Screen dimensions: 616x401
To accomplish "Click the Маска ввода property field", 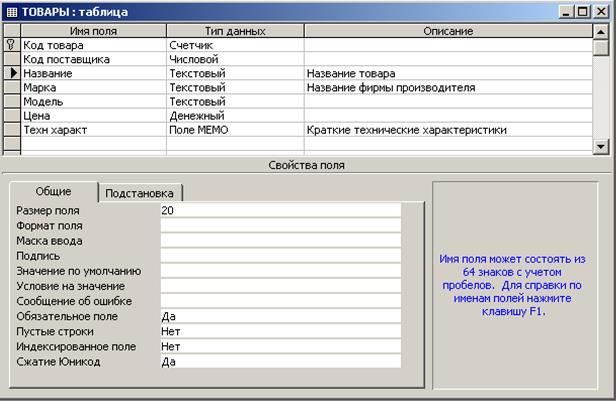I will (x=279, y=241).
